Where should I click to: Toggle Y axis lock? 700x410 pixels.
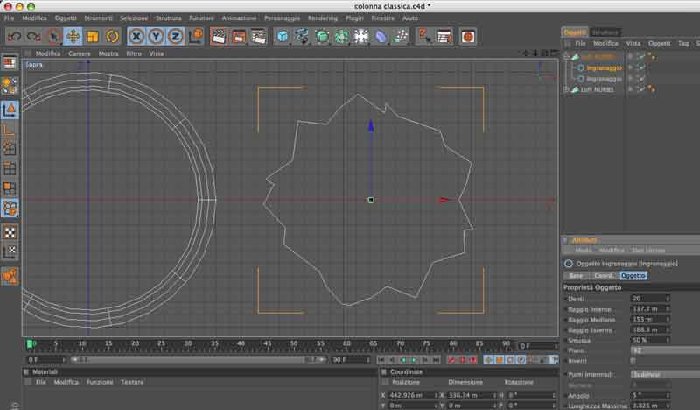(x=156, y=37)
